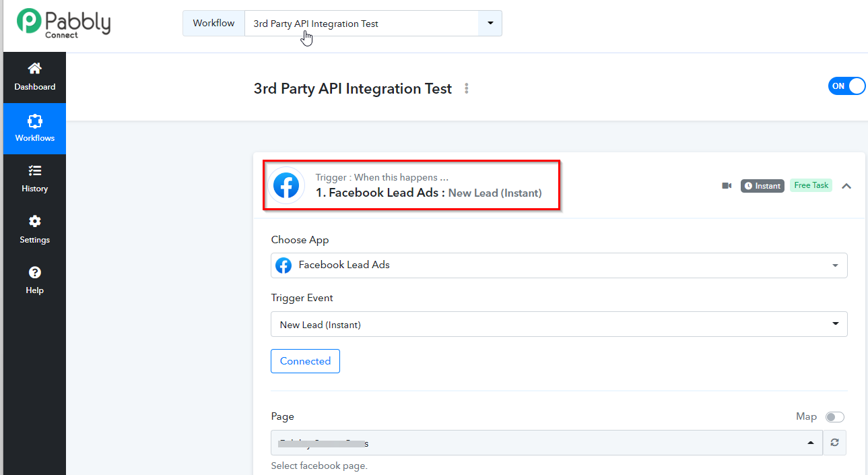
Task: Enable the Map toggle for Page
Action: click(835, 417)
